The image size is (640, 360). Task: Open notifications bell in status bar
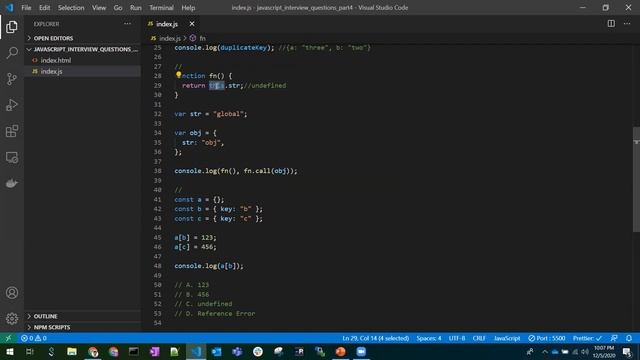click(x=629, y=338)
